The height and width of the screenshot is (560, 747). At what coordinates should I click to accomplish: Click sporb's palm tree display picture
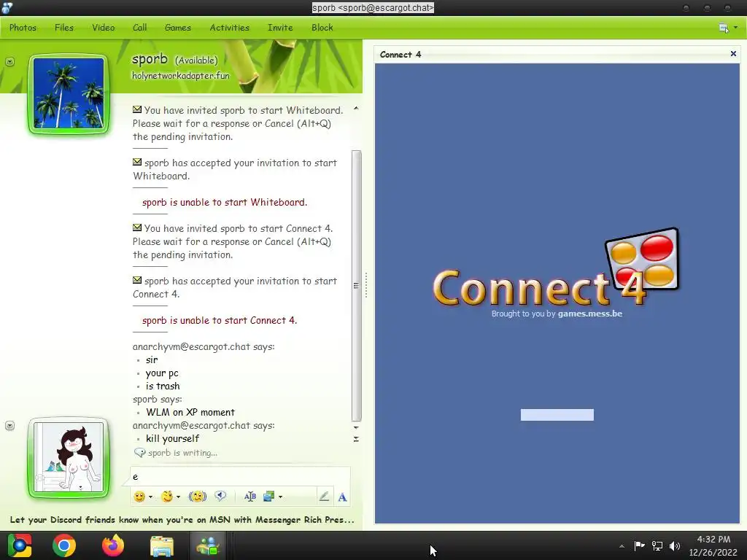pyautogui.click(x=69, y=94)
